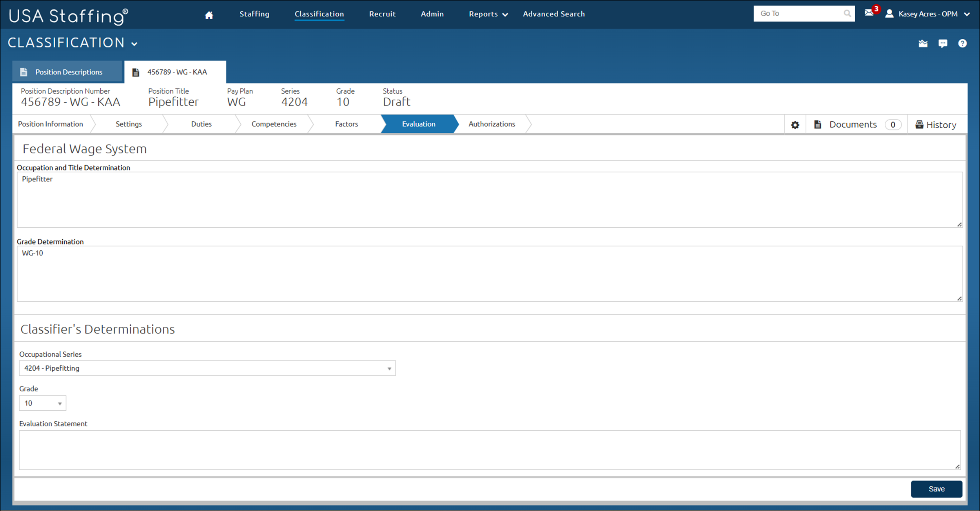Click the Documents count badge 0
Viewport: 980px width, 511px height.
[893, 125]
